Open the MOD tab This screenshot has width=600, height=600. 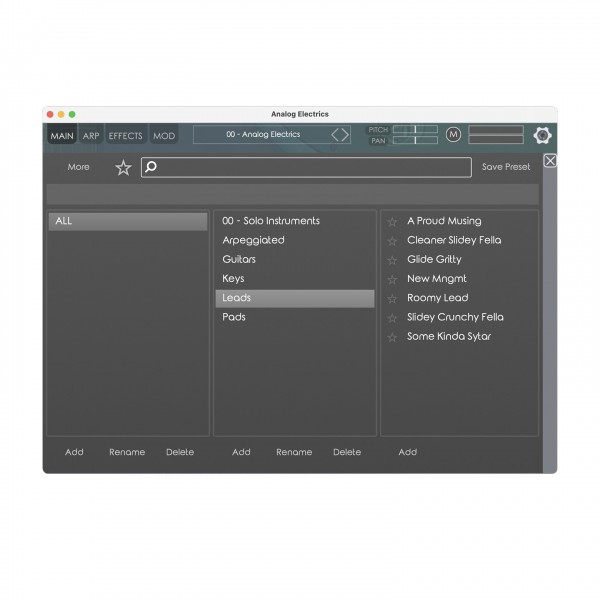pos(164,134)
